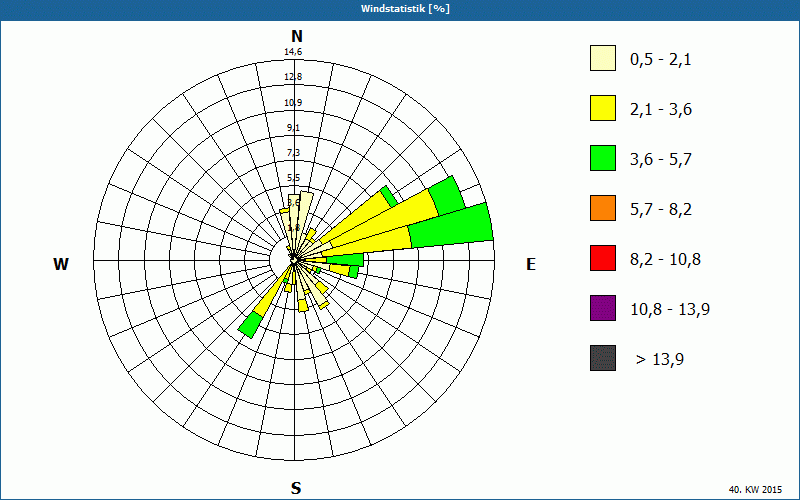Screen dimensions: 800x500
Task: Click the E compass label
Action: pyautogui.click(x=531, y=264)
